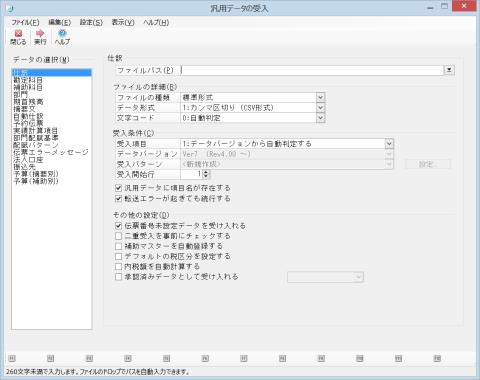
Task: Click the F6 function key button at the bottom
Action: [205, 358]
